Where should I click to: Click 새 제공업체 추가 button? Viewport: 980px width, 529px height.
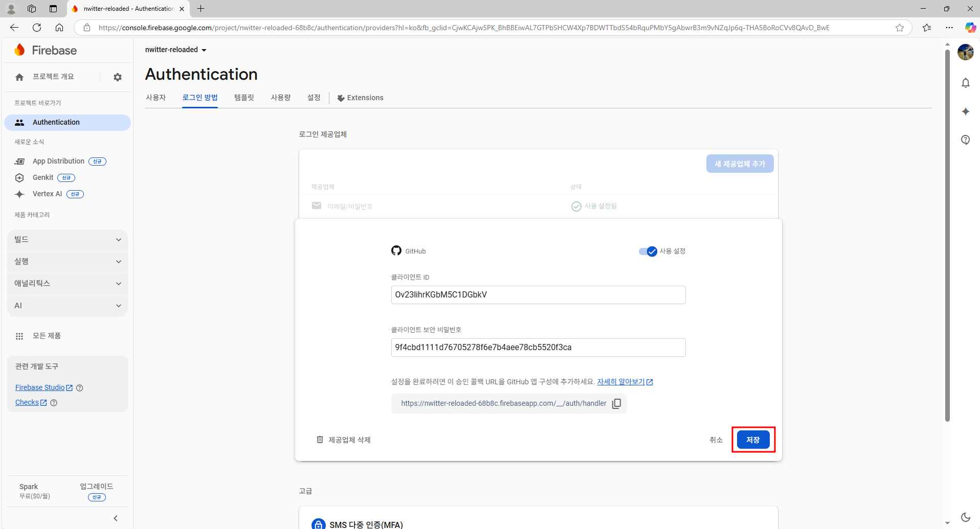pyautogui.click(x=740, y=164)
